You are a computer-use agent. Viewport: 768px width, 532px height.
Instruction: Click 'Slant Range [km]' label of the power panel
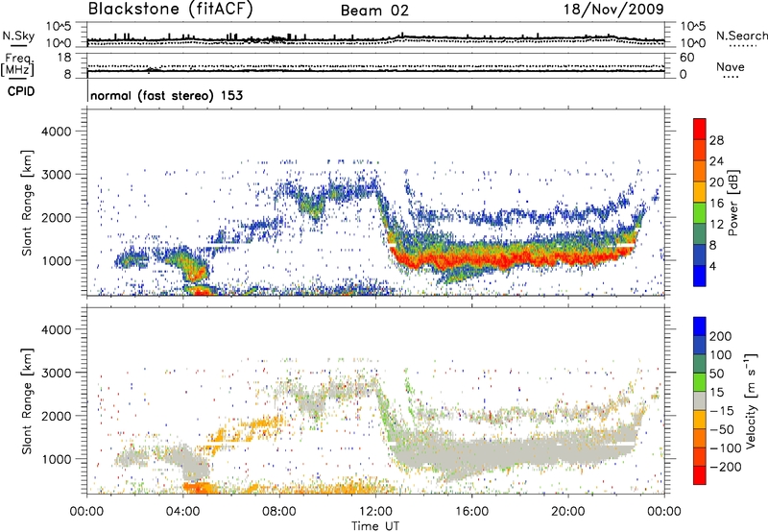pyautogui.click(x=27, y=203)
